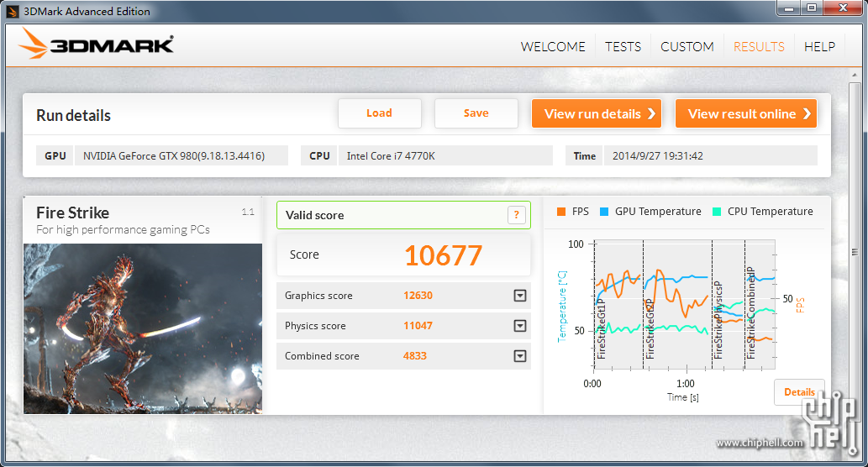Click the FireStrikeCombinedP chart marker label

tap(751, 313)
